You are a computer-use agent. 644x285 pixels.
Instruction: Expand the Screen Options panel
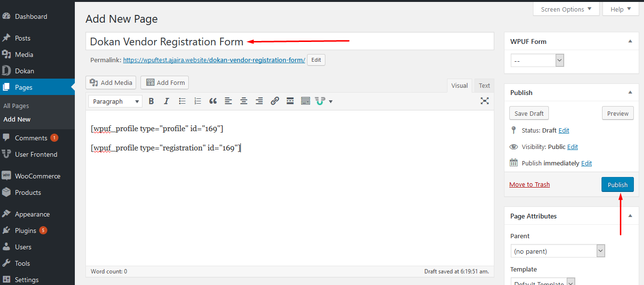coord(566,9)
